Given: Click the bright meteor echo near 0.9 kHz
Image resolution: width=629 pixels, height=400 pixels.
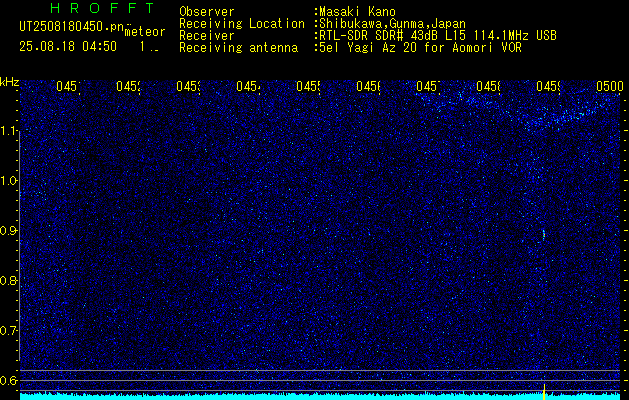Looking at the screenshot, I should pos(544,234).
